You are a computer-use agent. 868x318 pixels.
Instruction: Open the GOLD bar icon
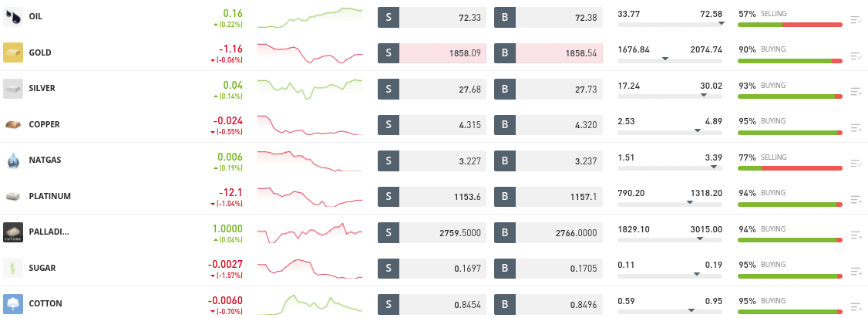(13, 52)
